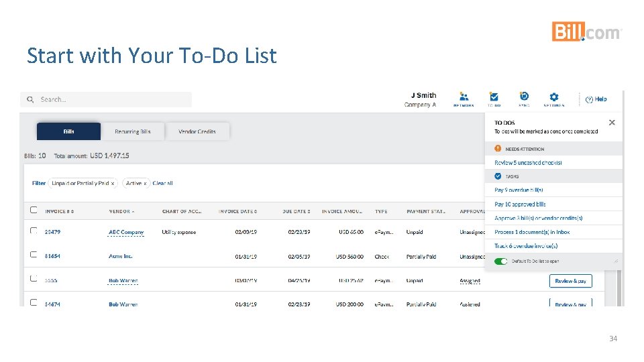Click the J Smith account name
Screen dimensions: 644x362
[x=424, y=95]
